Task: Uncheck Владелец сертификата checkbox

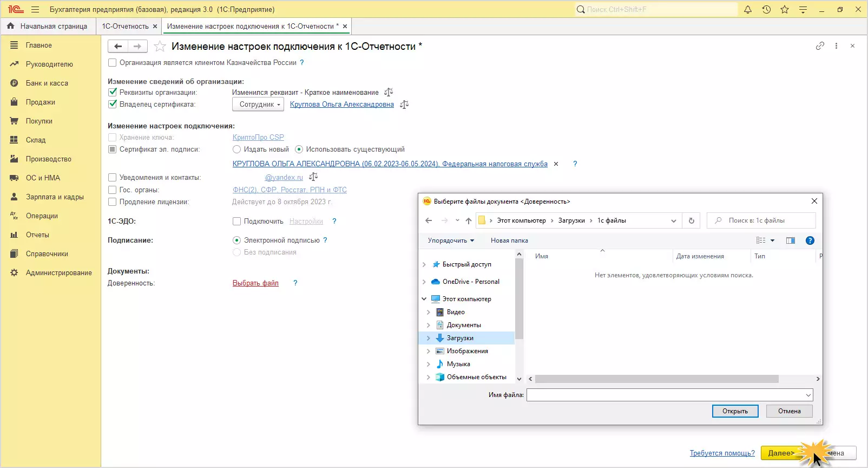Action: click(113, 104)
